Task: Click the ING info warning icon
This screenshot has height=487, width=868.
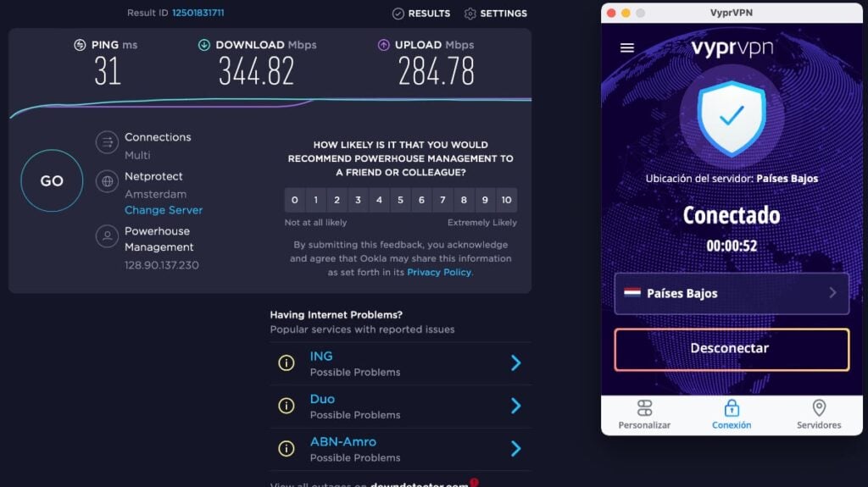Action: pyautogui.click(x=287, y=363)
